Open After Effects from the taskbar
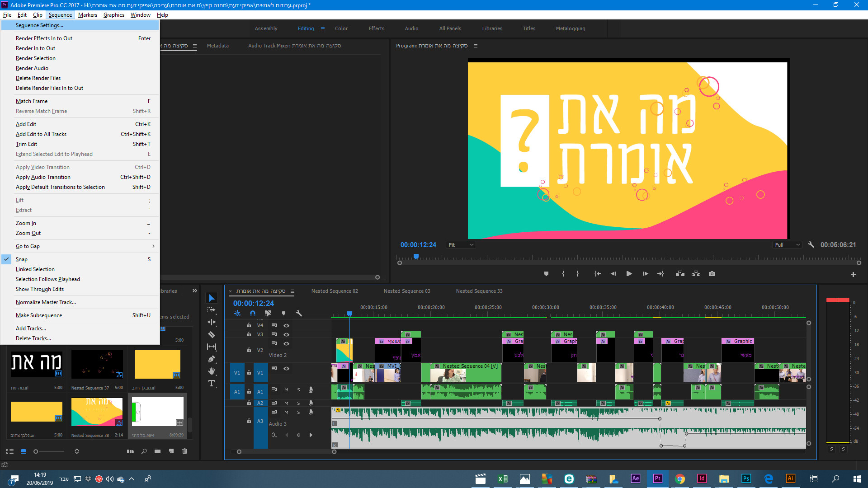The height and width of the screenshot is (488, 868). click(x=635, y=479)
